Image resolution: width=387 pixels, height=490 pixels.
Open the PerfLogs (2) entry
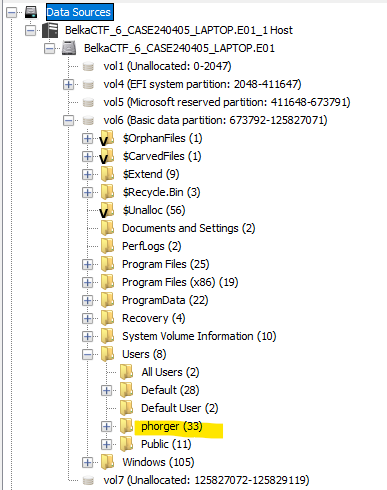152,246
